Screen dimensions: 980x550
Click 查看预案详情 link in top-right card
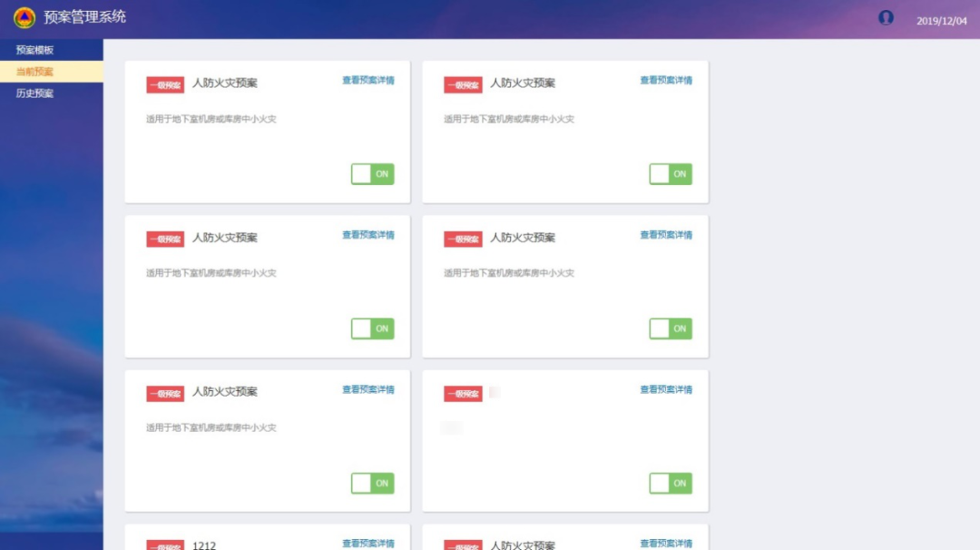coord(666,81)
